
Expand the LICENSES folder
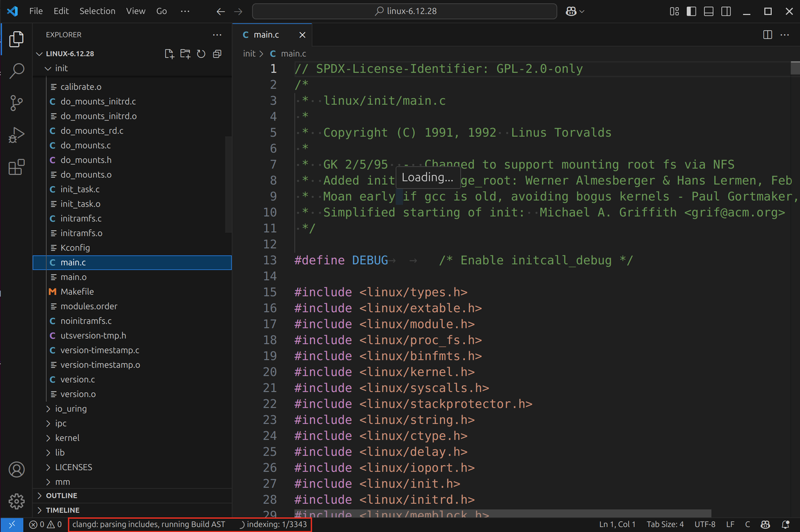[x=132, y=467]
